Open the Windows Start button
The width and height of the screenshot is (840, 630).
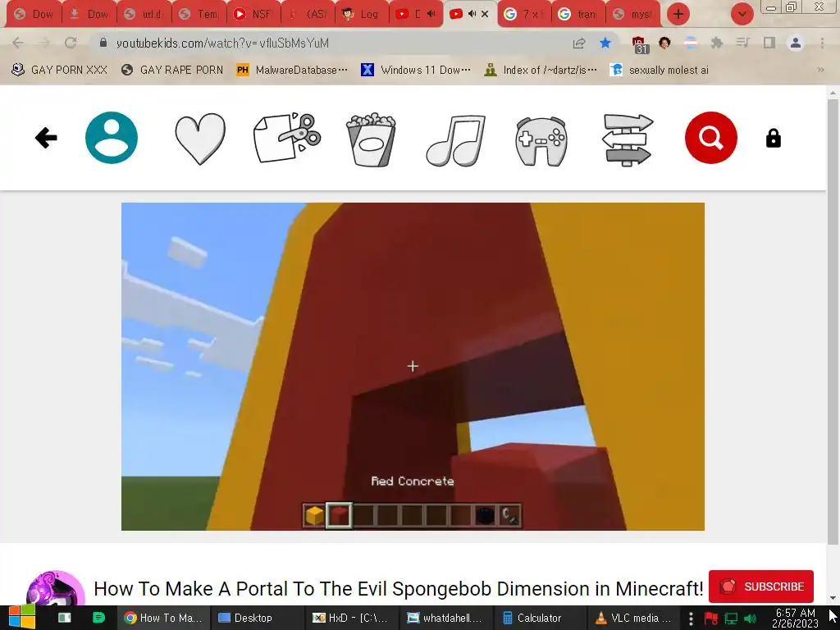(x=21, y=618)
